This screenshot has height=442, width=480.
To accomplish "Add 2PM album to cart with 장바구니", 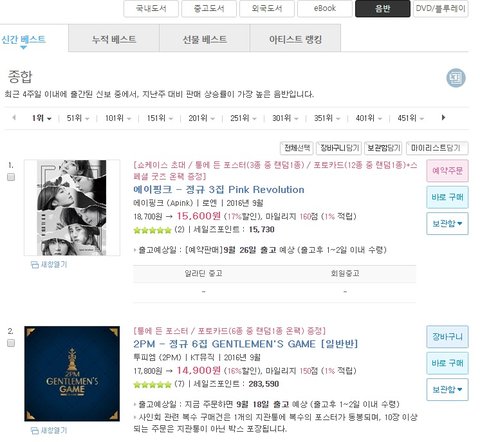I will tap(447, 337).
